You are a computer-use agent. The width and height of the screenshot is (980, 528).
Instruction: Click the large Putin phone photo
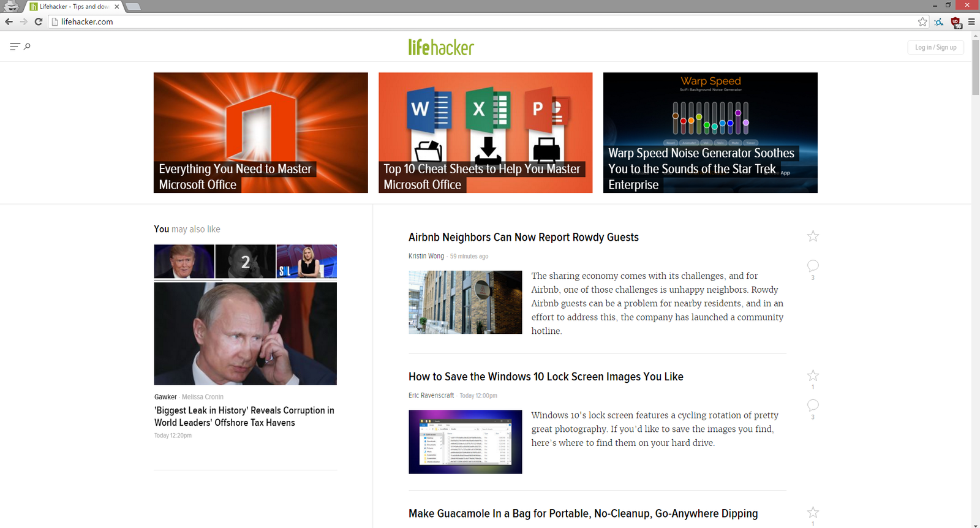click(245, 334)
